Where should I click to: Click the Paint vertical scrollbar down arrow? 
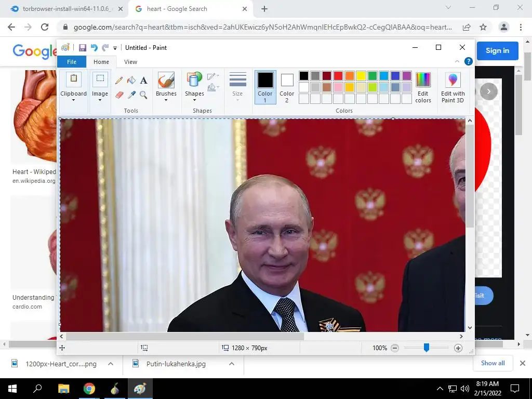pos(470,328)
